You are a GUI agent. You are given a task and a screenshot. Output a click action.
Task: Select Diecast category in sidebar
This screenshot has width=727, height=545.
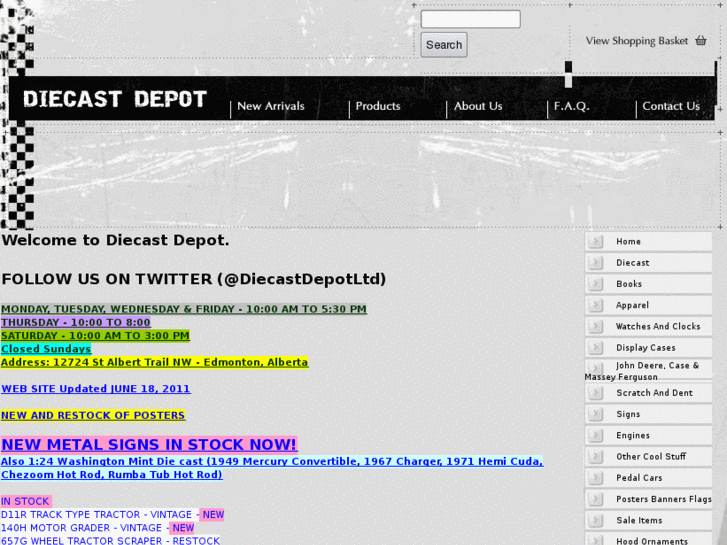click(648, 263)
